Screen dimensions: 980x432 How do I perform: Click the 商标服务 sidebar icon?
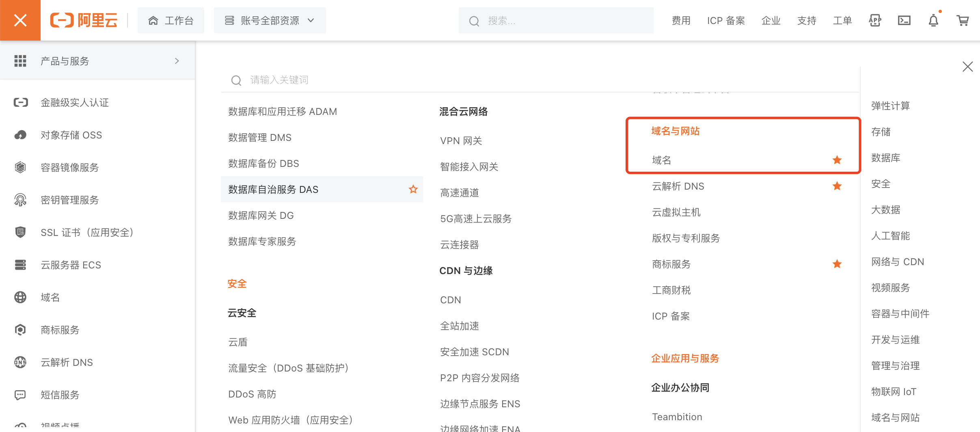20,330
